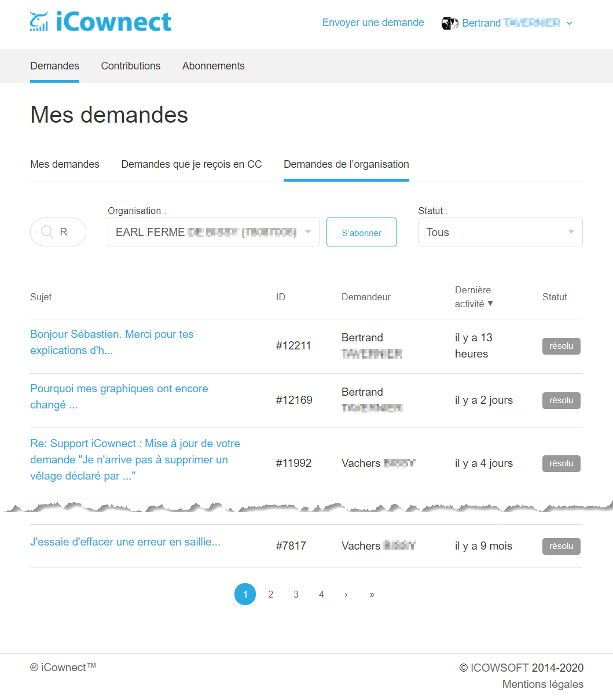Click ® iCownect™ footer text
This screenshot has height=700, width=613.
[63, 667]
